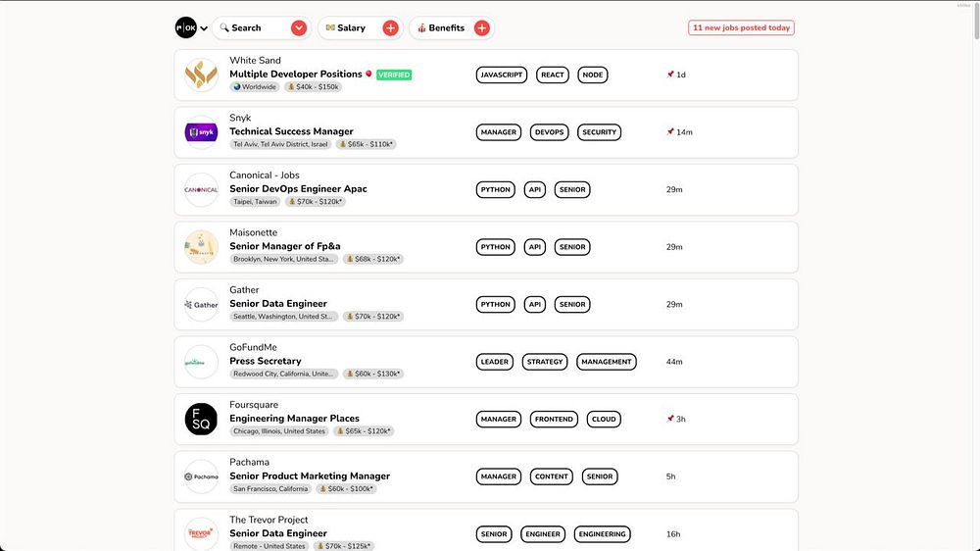
Task: Click the Chicago, Illinois location chip
Action: [x=279, y=431]
